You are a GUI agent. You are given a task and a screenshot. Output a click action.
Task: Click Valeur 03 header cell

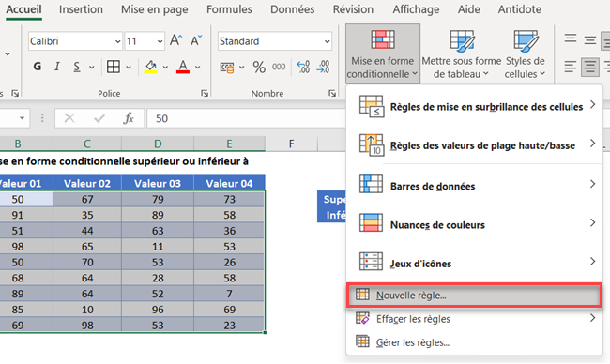[158, 183]
